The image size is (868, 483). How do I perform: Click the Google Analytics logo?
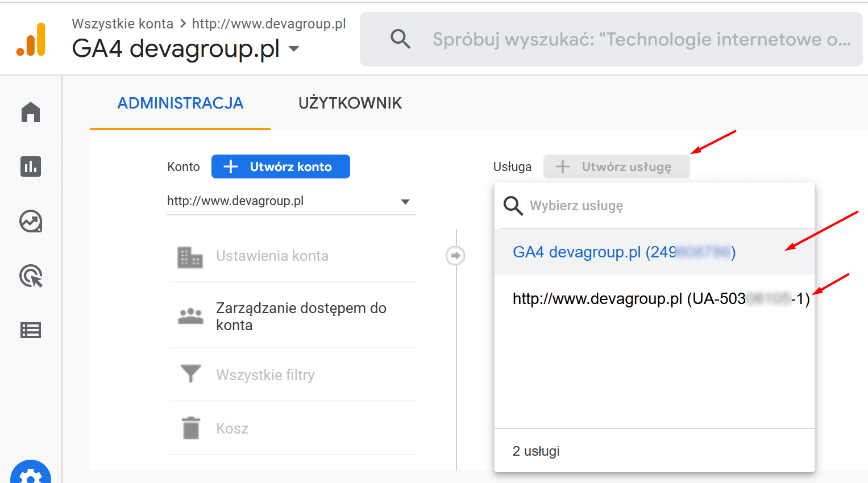(x=31, y=40)
